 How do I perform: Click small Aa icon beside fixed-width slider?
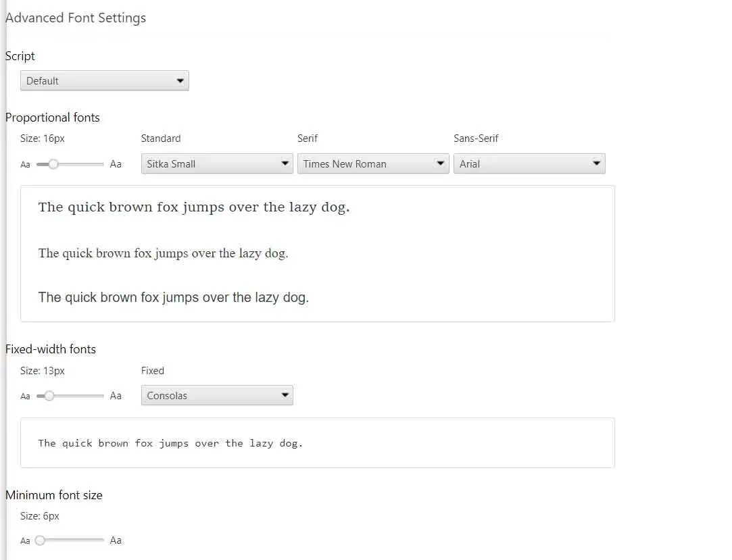pos(25,397)
